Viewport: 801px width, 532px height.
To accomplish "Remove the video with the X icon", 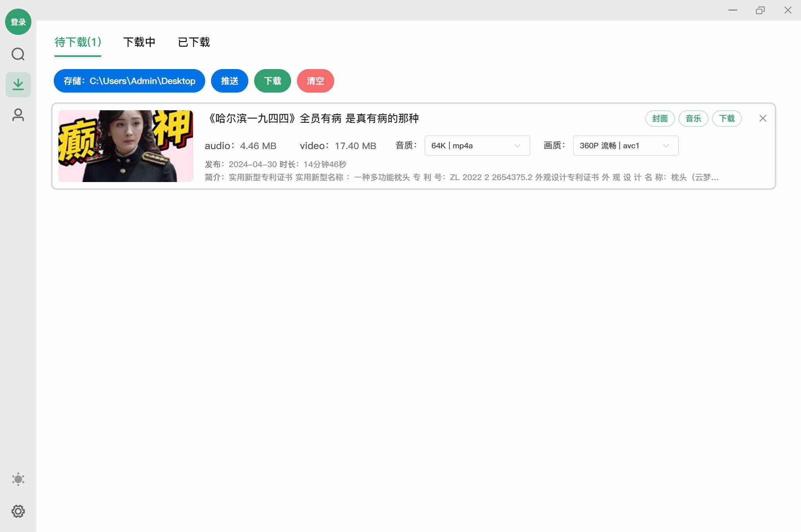I will (763, 118).
